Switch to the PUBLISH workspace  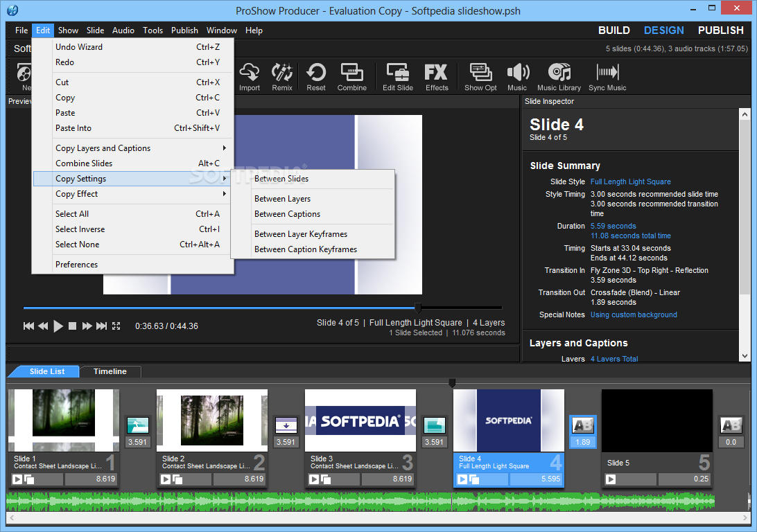(721, 30)
